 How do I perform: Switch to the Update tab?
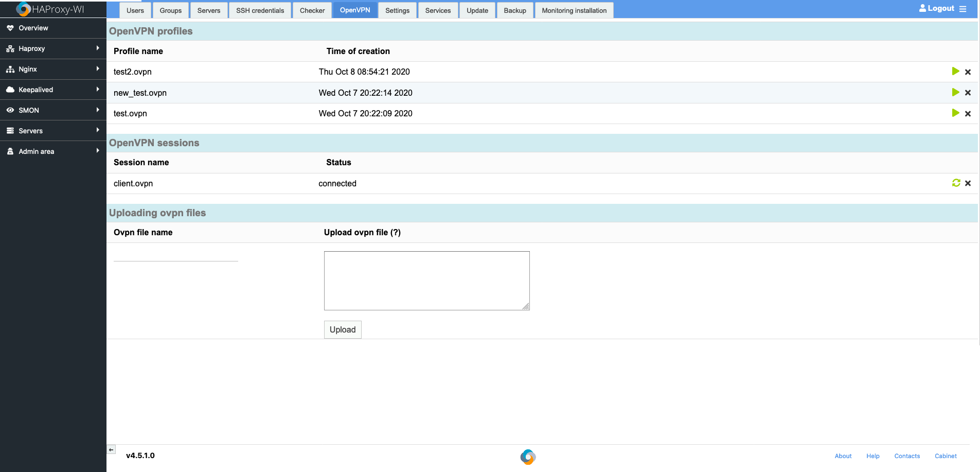point(477,10)
